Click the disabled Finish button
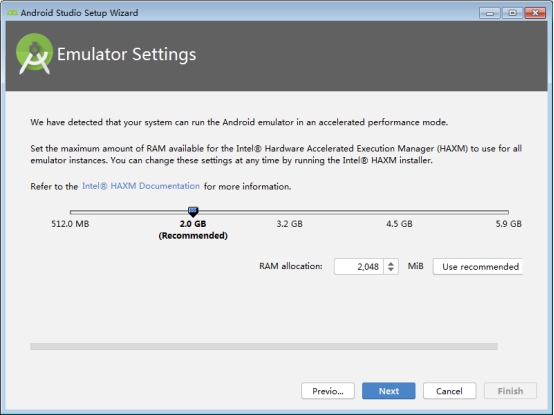Screen dimensions: 554x415 [x=510, y=391]
